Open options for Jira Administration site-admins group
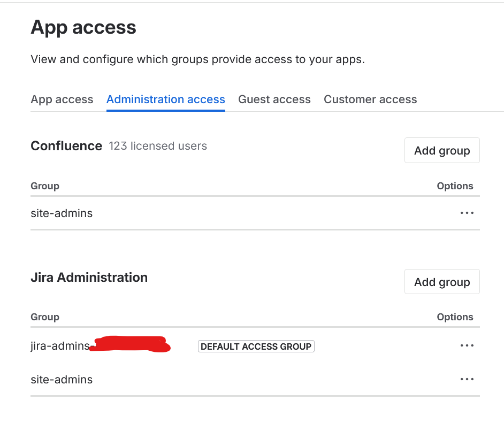The image size is (504, 439). [467, 379]
